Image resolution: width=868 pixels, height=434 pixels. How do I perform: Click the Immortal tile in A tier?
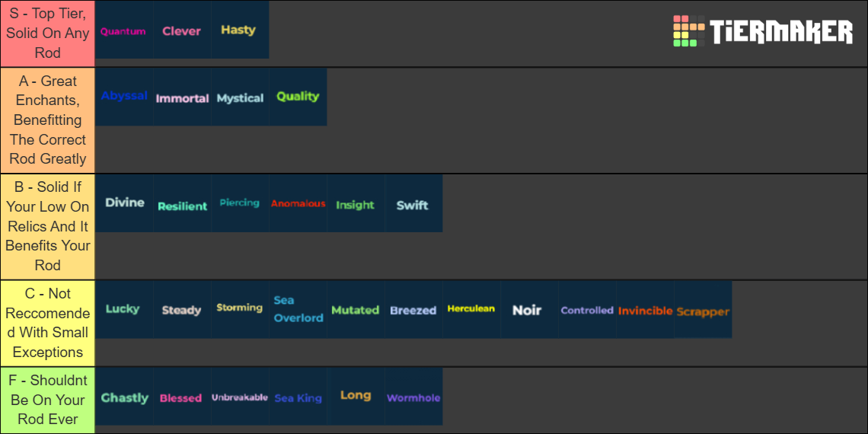182,97
